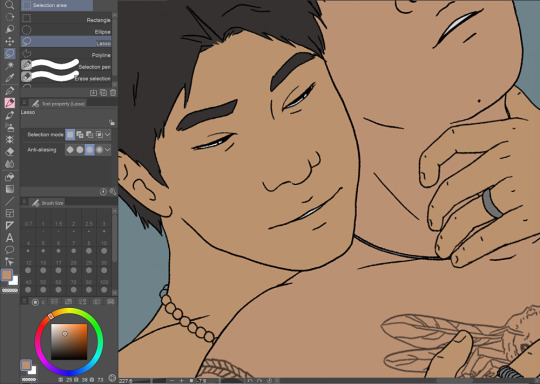This screenshot has width=540, height=384.
Task: Pick the white sub color swatch in toolbar
Action: [14, 281]
